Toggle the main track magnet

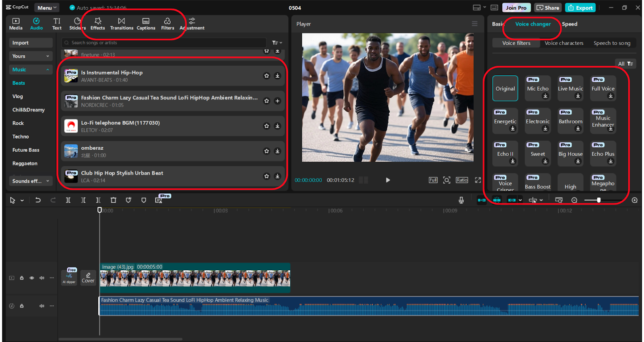[x=481, y=200]
